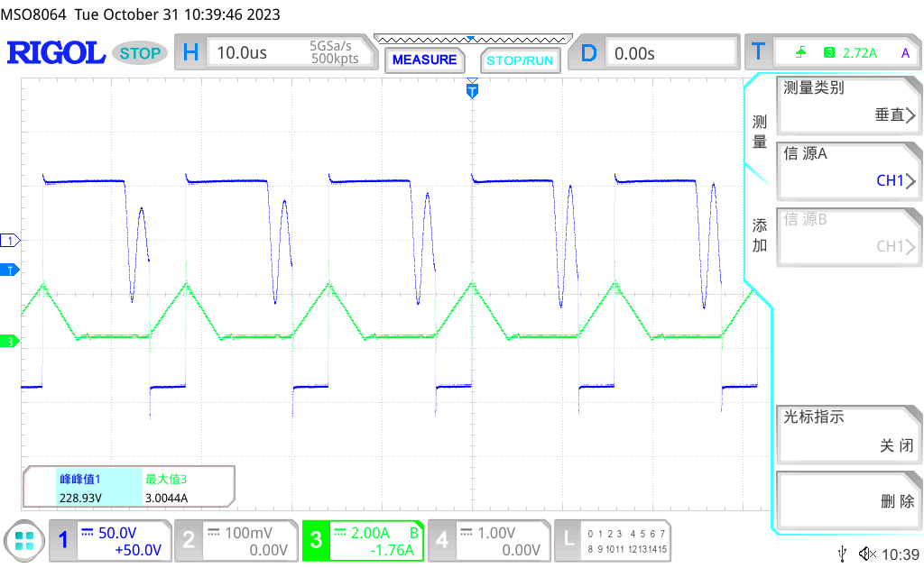Select the 添加 side tab
Viewport: 924px width, 568px height.
(760, 235)
